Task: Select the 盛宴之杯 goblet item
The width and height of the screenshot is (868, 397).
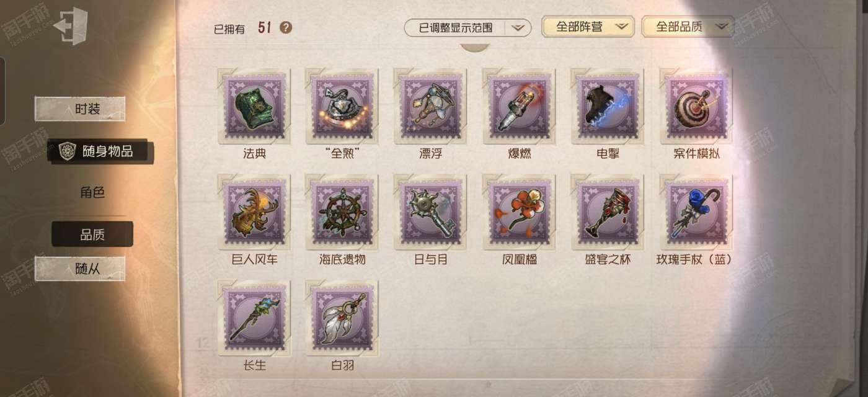Action: click(607, 212)
